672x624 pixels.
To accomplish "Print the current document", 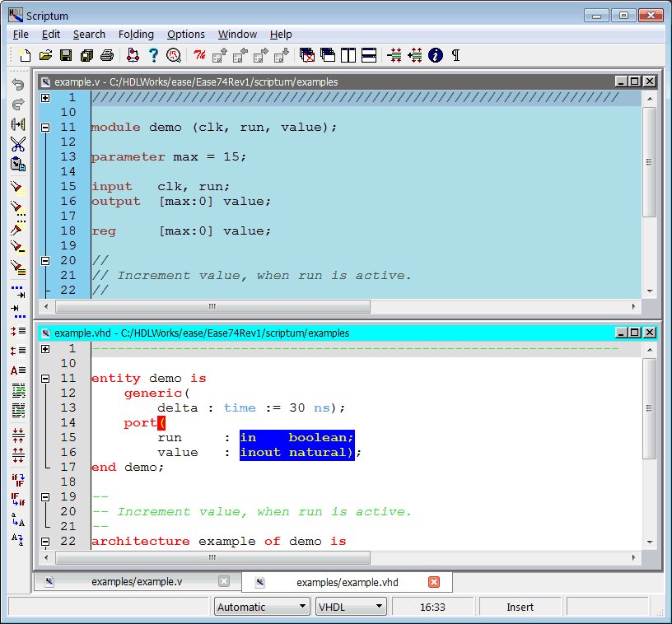I will 105,55.
